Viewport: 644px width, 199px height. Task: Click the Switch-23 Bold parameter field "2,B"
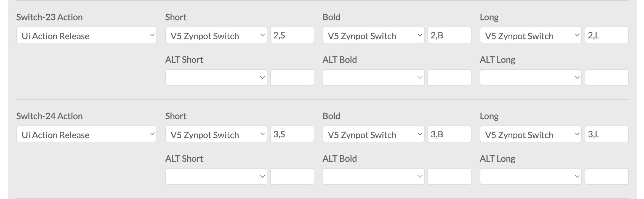point(449,35)
